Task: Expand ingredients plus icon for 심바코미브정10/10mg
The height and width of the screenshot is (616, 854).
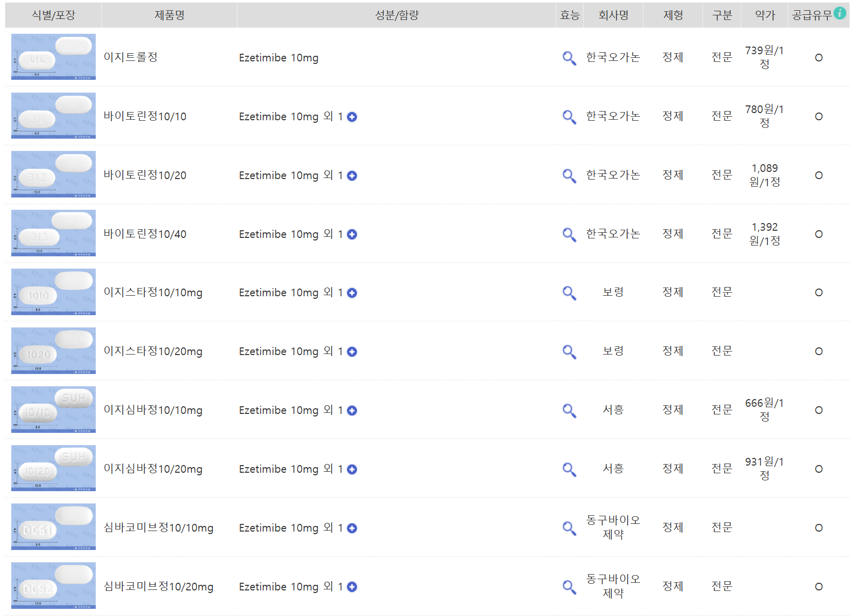Action: tap(352, 529)
